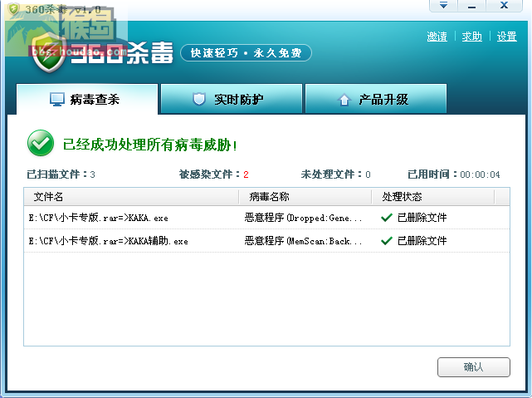Click the 处理状态 column header

(x=433, y=197)
